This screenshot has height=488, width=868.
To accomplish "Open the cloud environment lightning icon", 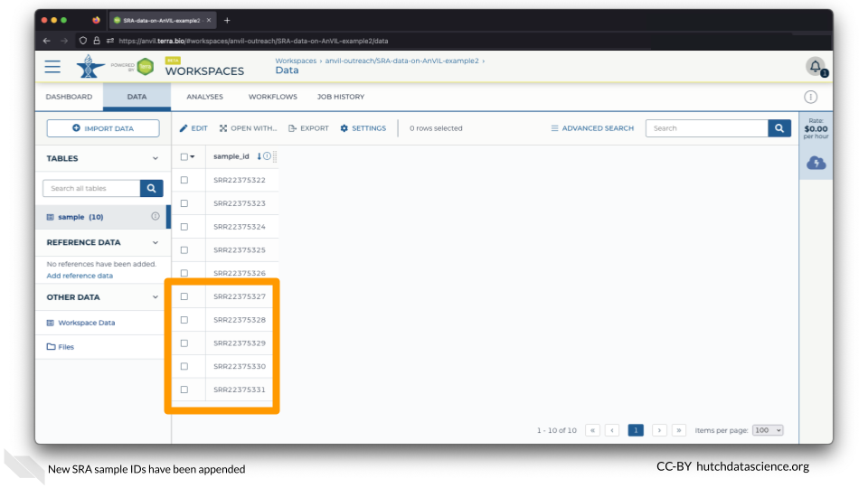I will click(x=816, y=163).
